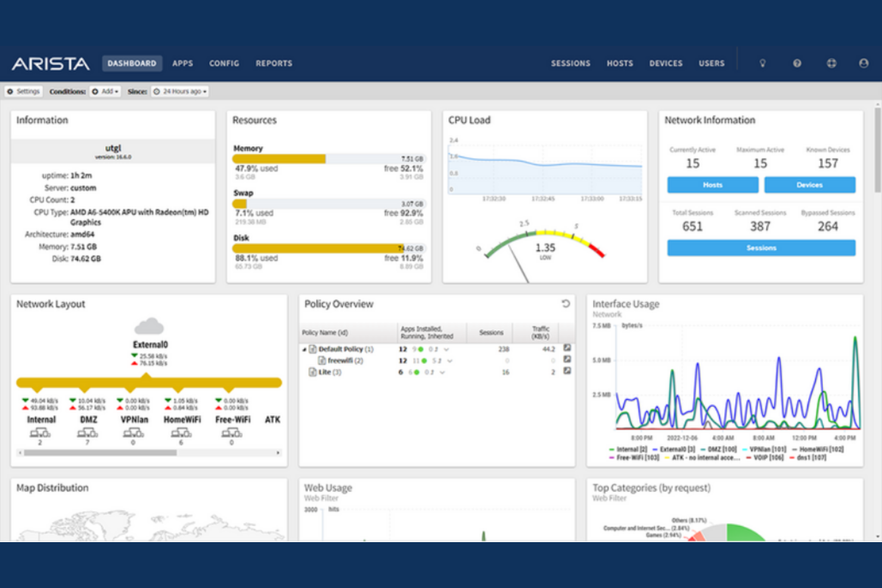
Task: Collapse the Default Policy tree node
Action: pos(304,350)
